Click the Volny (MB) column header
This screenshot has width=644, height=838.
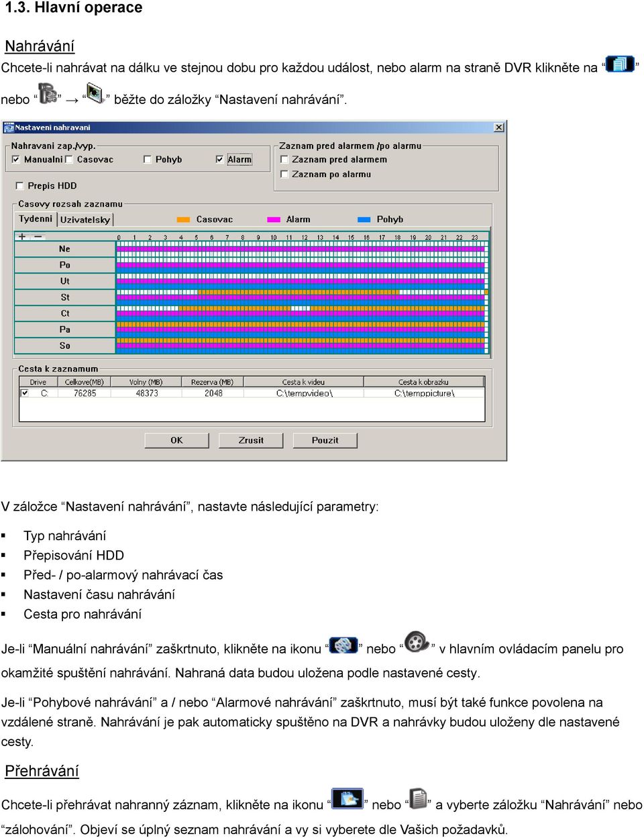pyautogui.click(x=146, y=382)
